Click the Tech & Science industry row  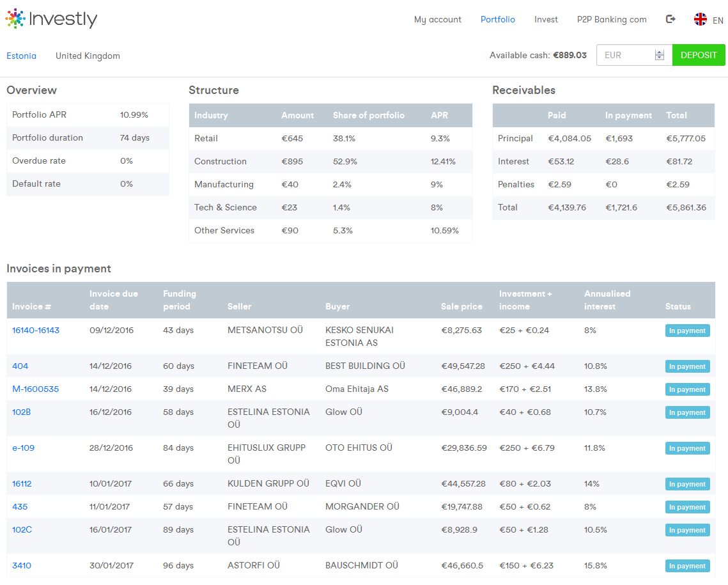point(330,208)
